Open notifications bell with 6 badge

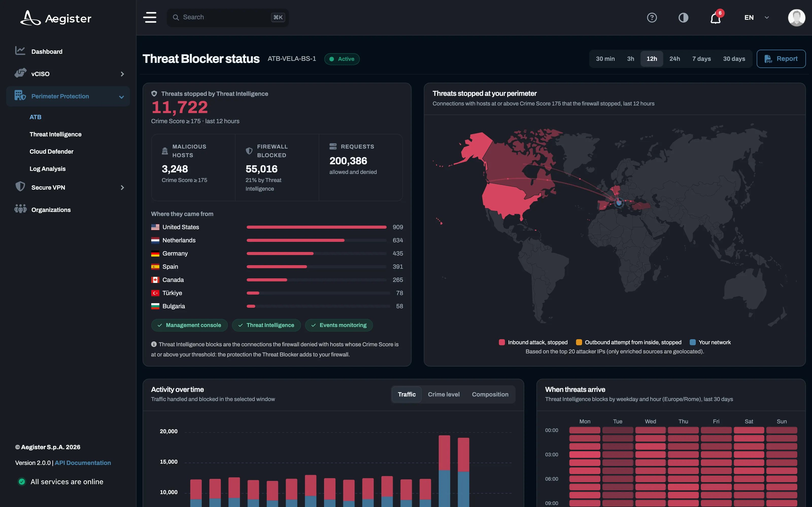point(716,18)
